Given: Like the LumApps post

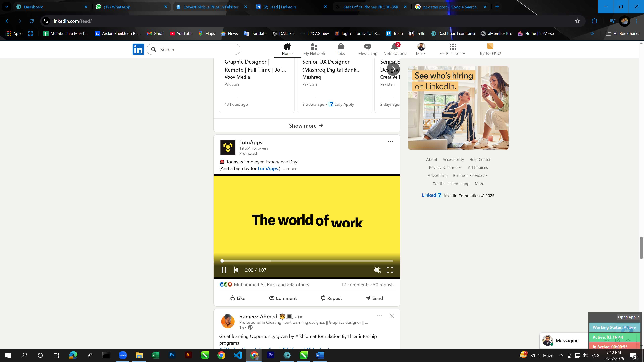Looking at the screenshot, I should (x=237, y=298).
